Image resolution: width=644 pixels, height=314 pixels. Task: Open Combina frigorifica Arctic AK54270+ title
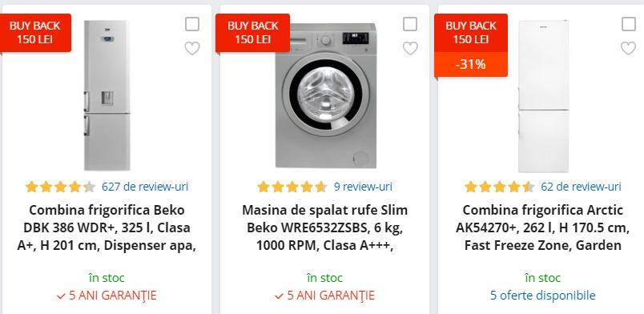pos(542,228)
